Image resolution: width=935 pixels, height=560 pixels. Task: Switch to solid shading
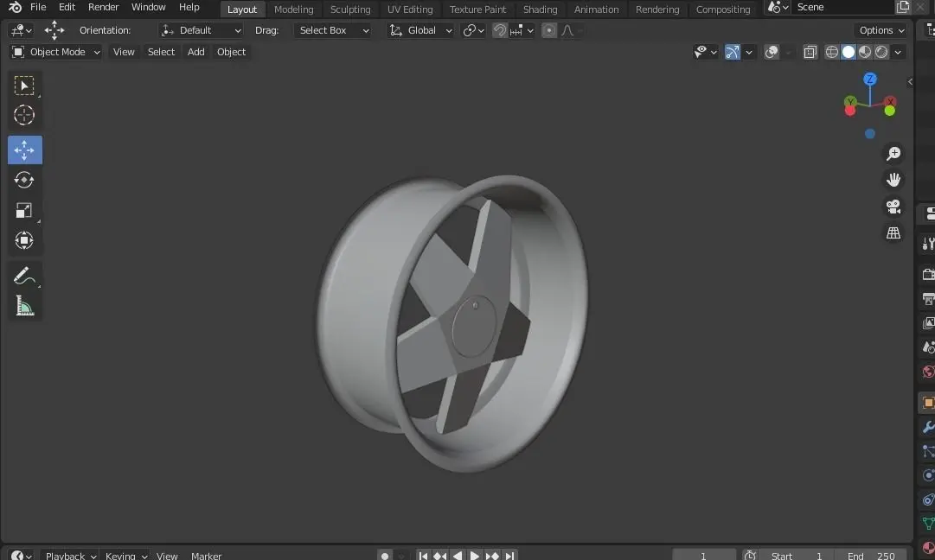pyautogui.click(x=849, y=52)
